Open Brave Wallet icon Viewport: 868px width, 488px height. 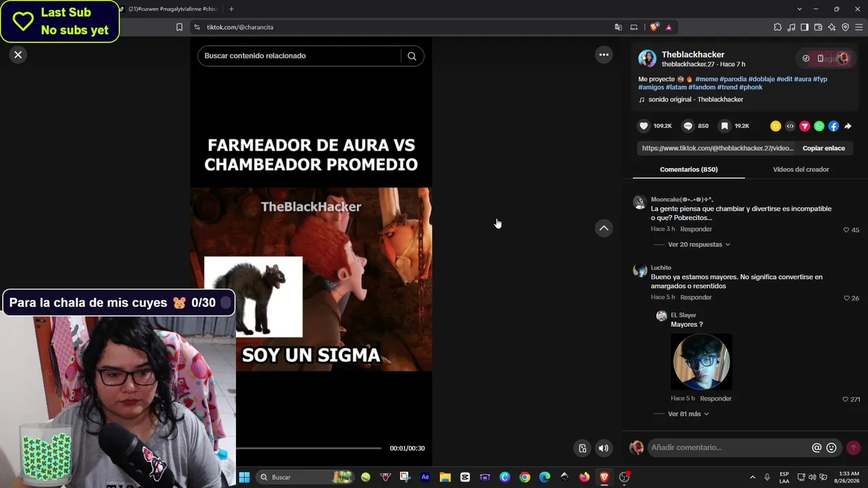pyautogui.click(x=818, y=27)
